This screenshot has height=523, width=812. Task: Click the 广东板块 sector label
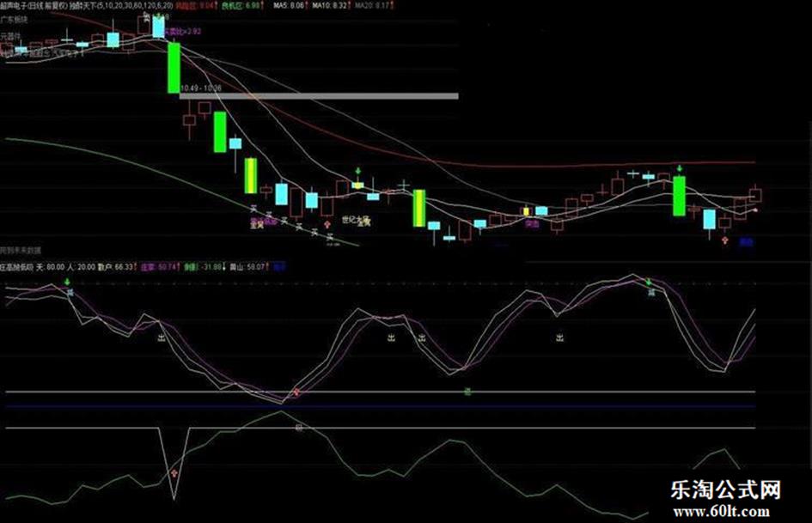coord(14,20)
